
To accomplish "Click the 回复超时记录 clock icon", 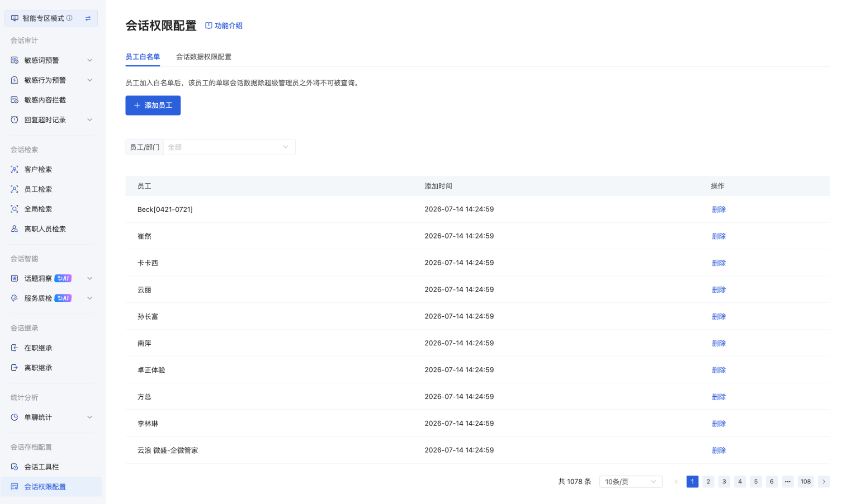I will pyautogui.click(x=14, y=120).
